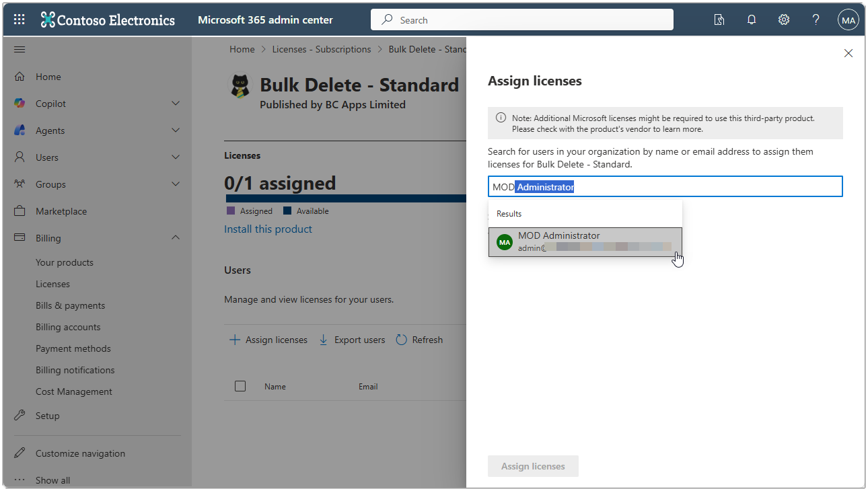Screen dimensions: 868x491
Task: Open the help question mark icon
Action: [x=816, y=20]
